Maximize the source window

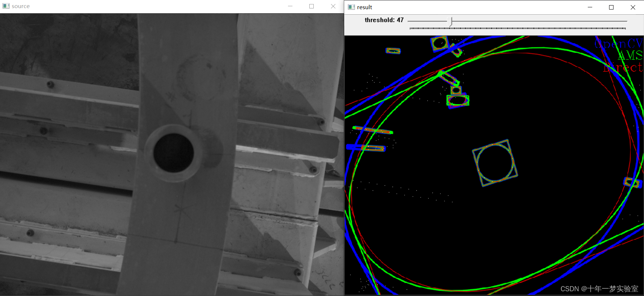312,6
